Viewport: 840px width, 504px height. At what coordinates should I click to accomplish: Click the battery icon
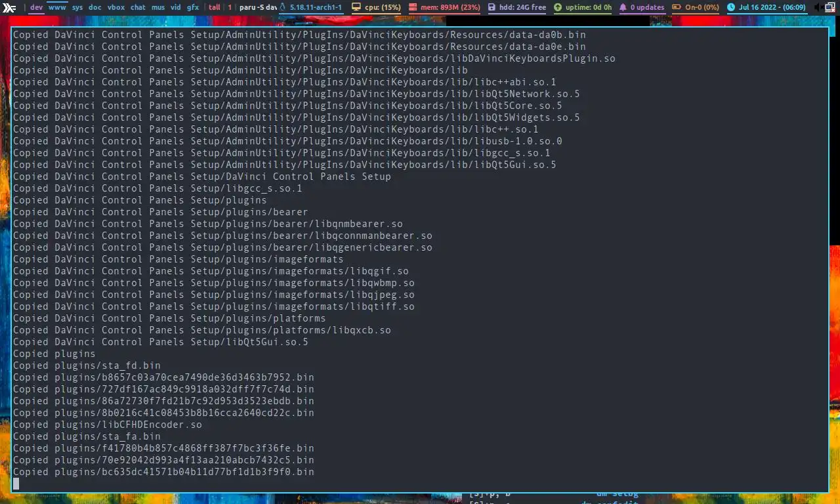676,8
